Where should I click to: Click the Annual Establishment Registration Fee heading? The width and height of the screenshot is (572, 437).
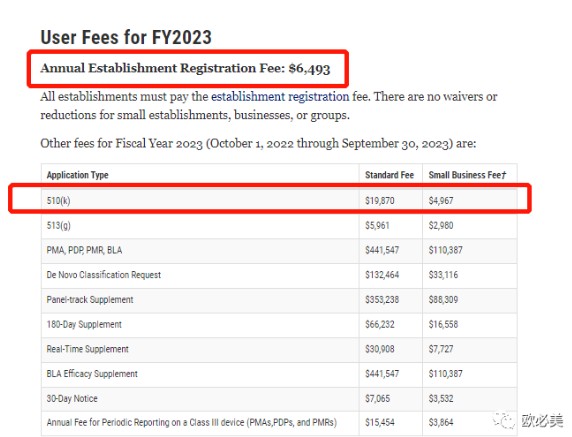coord(185,69)
